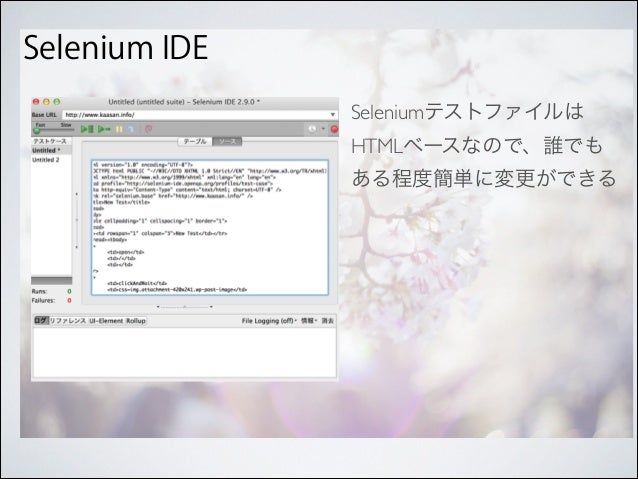Click the pink swirl Rollup rules icon
Viewport: 638px width, 479px height.
coord(149,129)
